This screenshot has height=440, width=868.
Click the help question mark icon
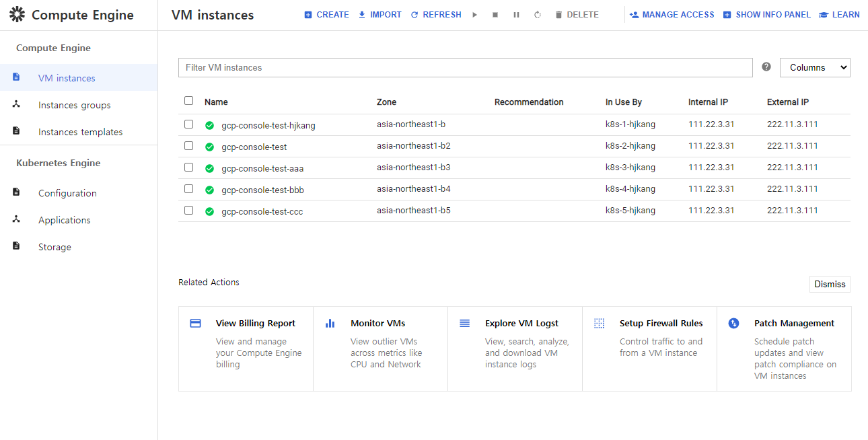pos(766,67)
